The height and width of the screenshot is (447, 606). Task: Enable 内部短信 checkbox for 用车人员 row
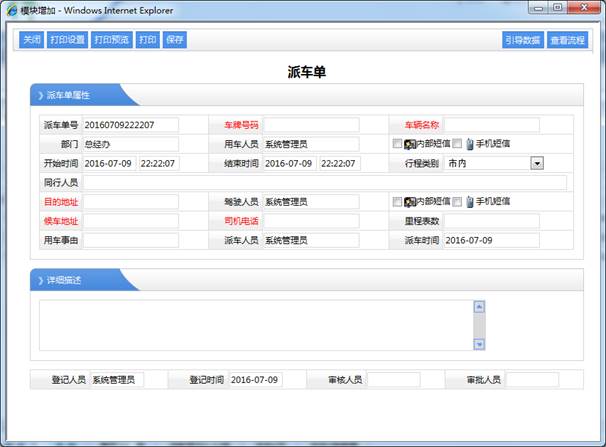[397, 144]
